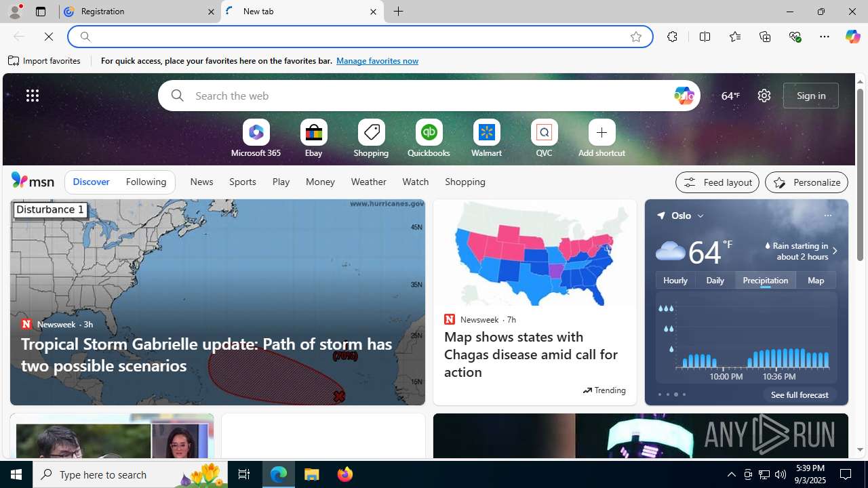Click the Trending label on Chagas card

[604, 390]
